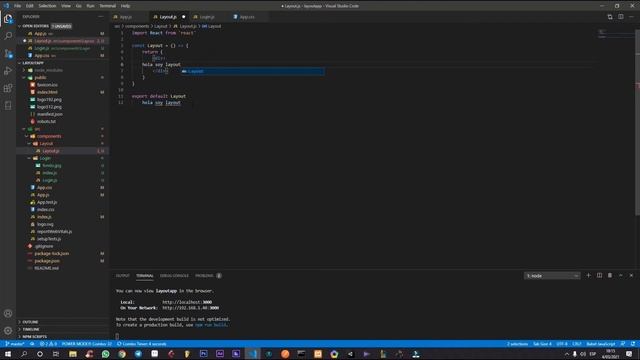Open Photoshop from the taskbar
This screenshot has height=360, width=640.
tap(204, 354)
